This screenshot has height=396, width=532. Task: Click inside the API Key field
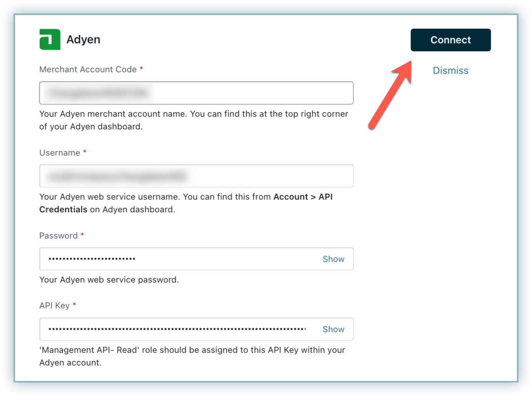point(179,329)
